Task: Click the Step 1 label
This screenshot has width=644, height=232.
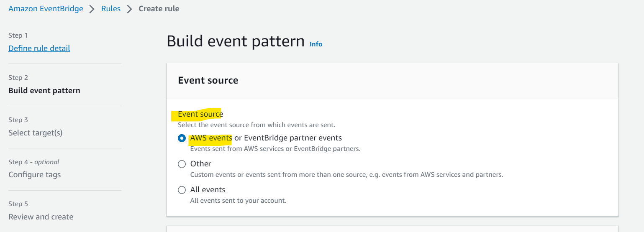Action: pyautogui.click(x=18, y=36)
